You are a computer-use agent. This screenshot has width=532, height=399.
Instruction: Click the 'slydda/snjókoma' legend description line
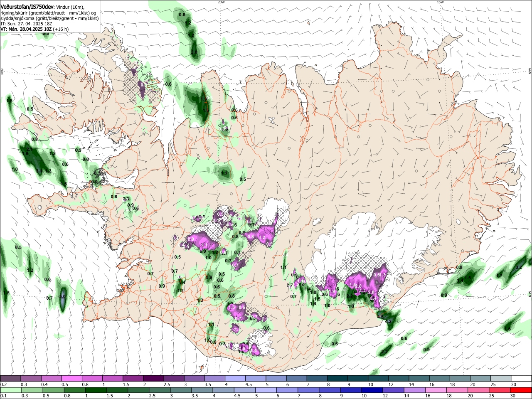click(49, 18)
